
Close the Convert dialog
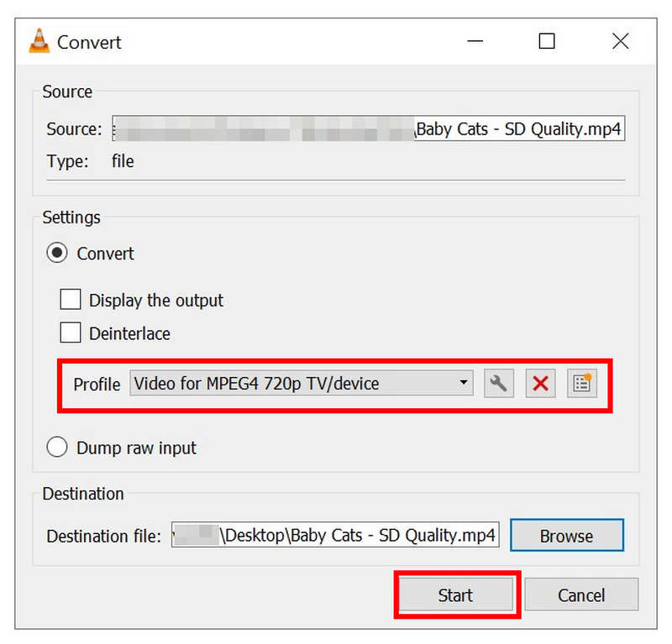(x=620, y=40)
